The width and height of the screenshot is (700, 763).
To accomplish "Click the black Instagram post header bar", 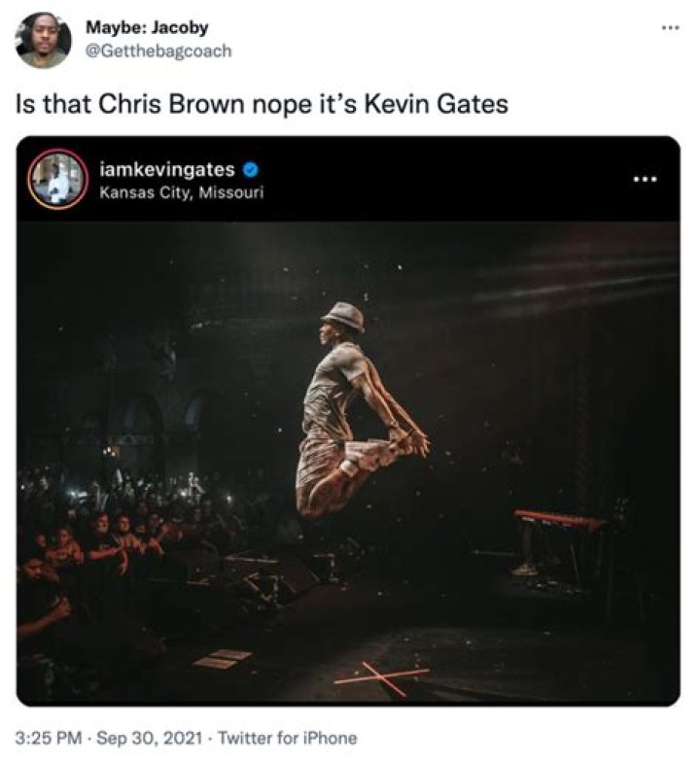I will (348, 179).
